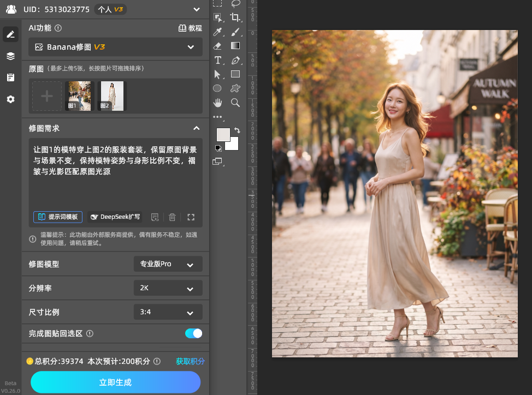Swap foreground and background colors
The height and width of the screenshot is (395, 532).
pyautogui.click(x=237, y=130)
